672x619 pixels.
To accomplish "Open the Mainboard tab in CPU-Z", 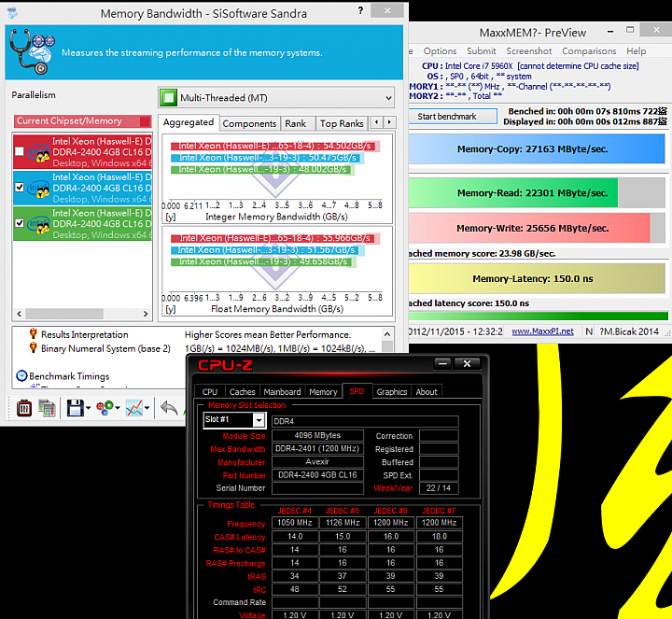I will coord(282,392).
